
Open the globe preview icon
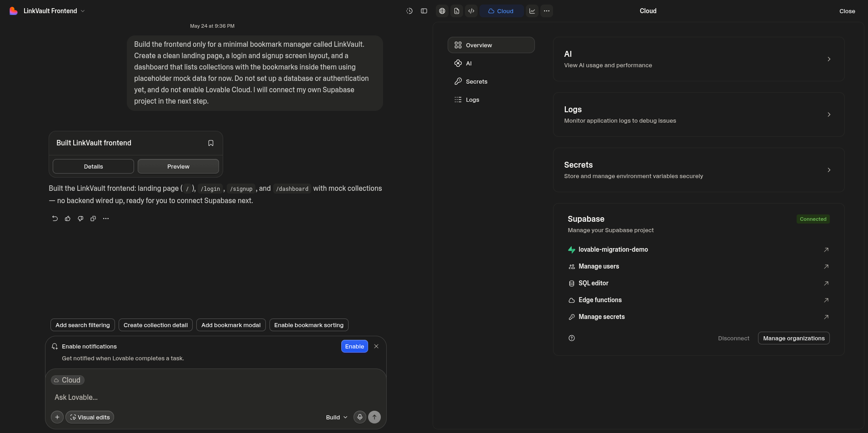(x=442, y=11)
